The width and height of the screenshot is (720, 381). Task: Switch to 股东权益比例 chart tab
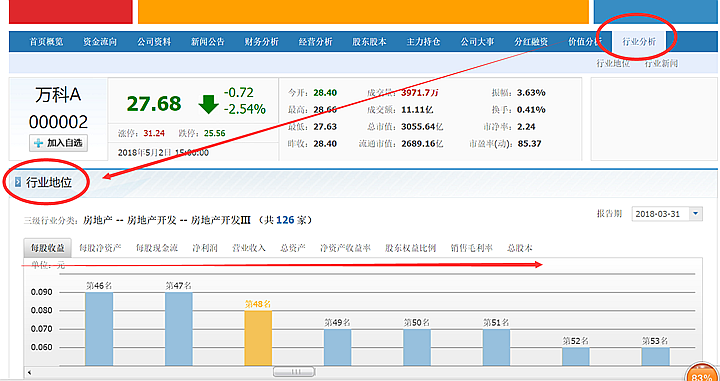tap(411, 248)
